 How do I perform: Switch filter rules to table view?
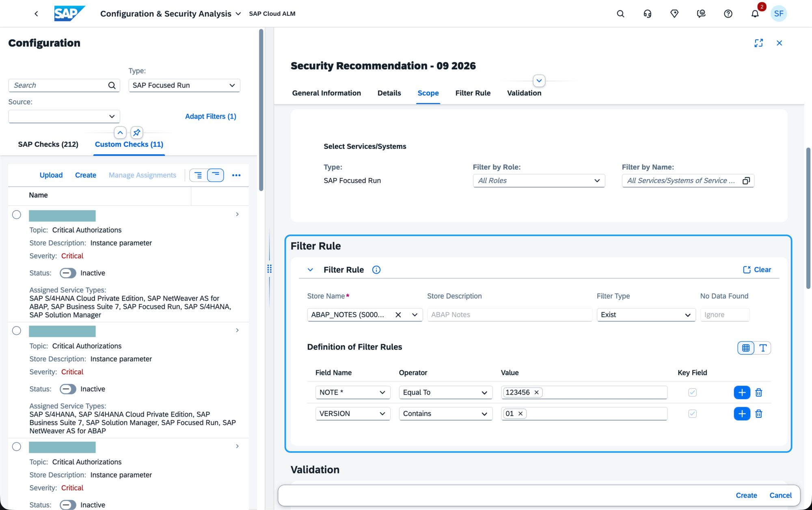click(746, 348)
